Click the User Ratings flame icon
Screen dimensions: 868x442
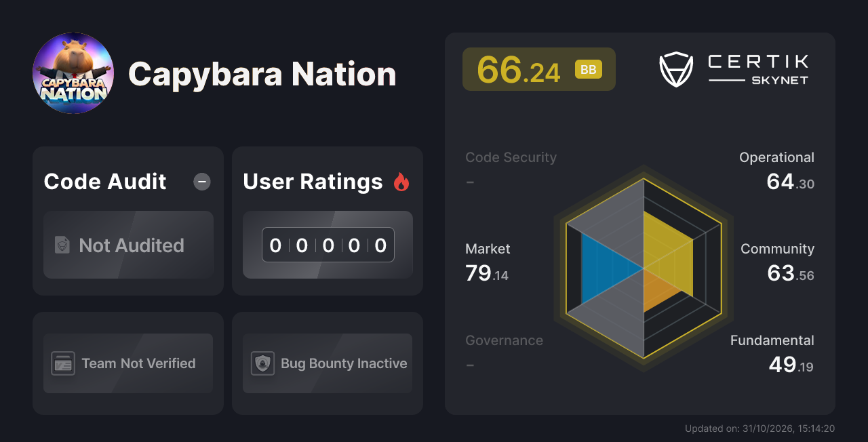(x=401, y=182)
